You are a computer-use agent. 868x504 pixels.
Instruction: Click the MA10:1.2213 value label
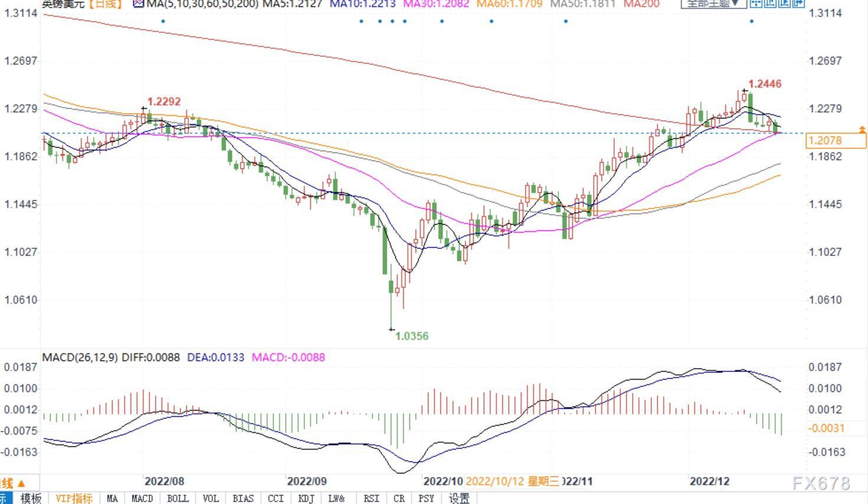pyautogui.click(x=362, y=4)
